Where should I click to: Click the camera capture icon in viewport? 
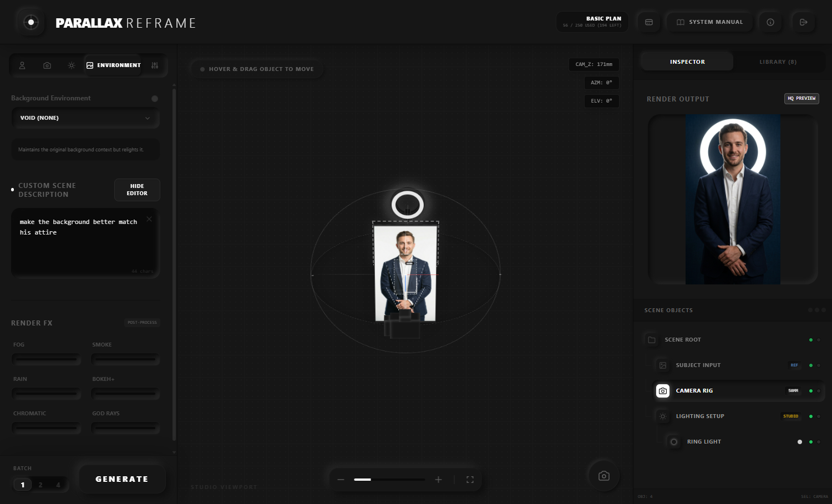pos(603,475)
